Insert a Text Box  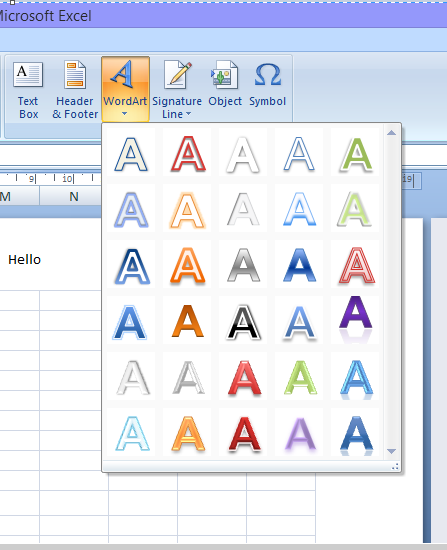(x=28, y=90)
